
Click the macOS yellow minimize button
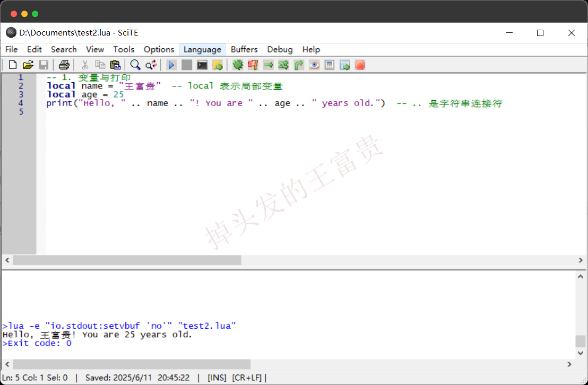[24, 14]
